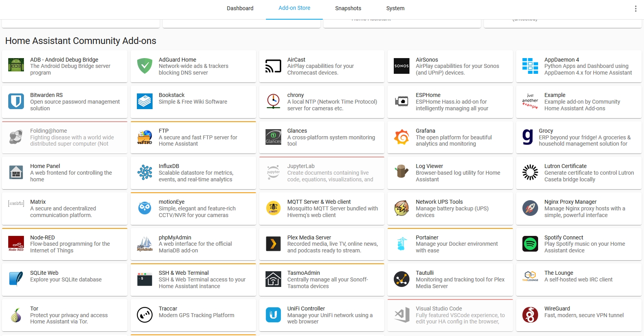This screenshot has width=644, height=336.
Task: Click the MQTT Server bee icon
Action: (x=273, y=208)
